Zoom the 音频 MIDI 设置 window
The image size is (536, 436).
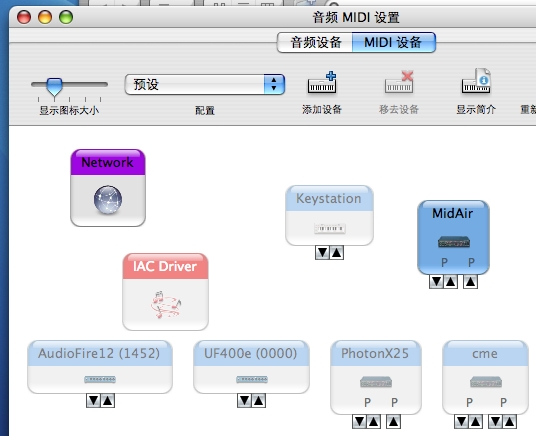(66, 17)
